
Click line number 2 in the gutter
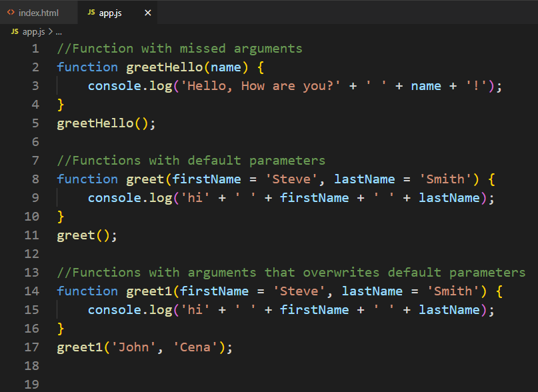point(36,67)
